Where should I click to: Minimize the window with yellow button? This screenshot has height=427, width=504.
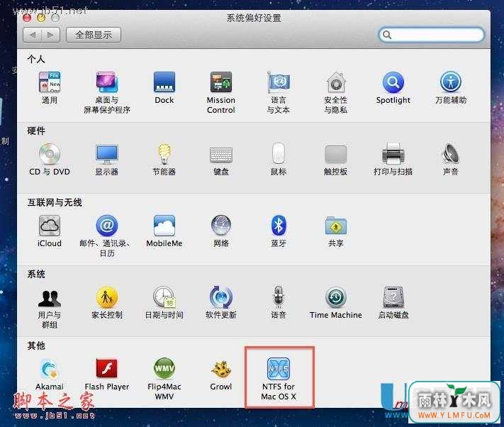pos(41,18)
